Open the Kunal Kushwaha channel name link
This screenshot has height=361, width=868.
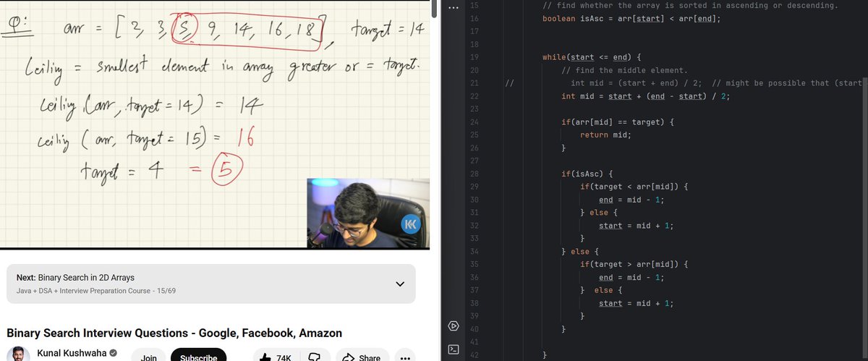point(72,353)
